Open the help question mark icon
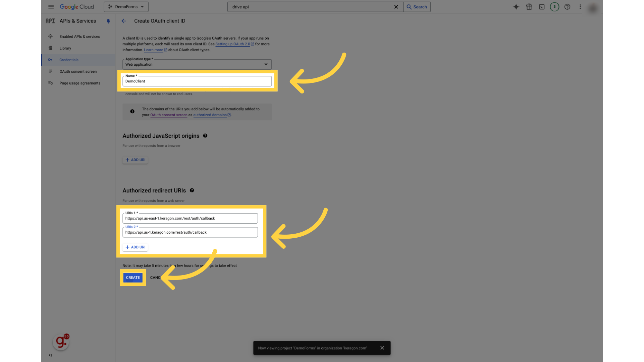This screenshot has height=362, width=644. click(x=567, y=7)
